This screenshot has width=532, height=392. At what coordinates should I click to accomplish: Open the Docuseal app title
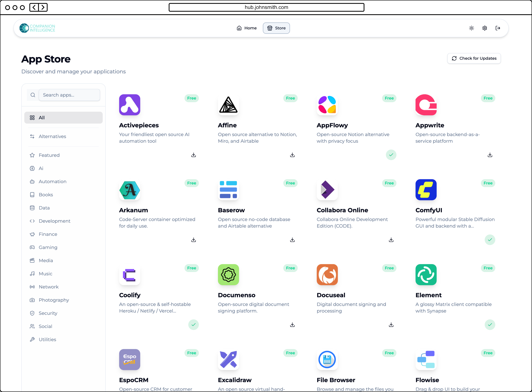[x=331, y=295]
